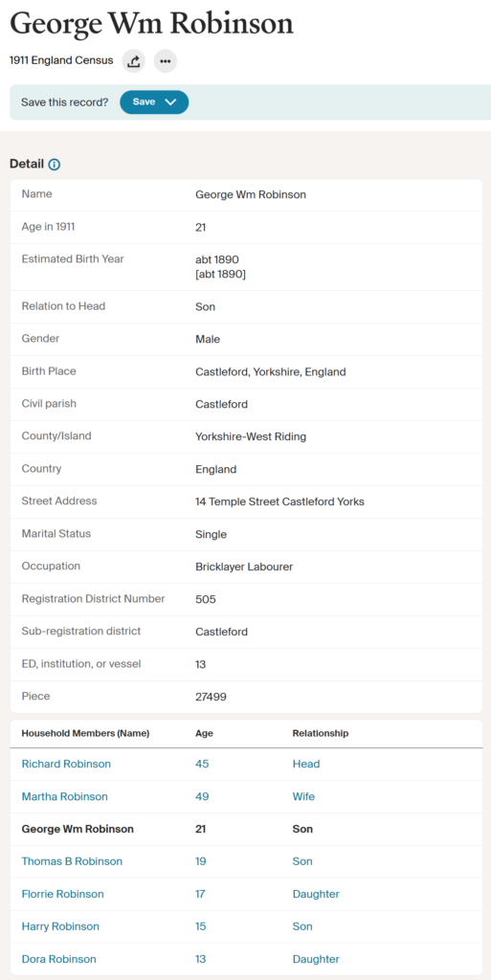Click age 13 for Dora Robinson
Image resolution: width=491 pixels, height=980 pixels.
coord(201,959)
